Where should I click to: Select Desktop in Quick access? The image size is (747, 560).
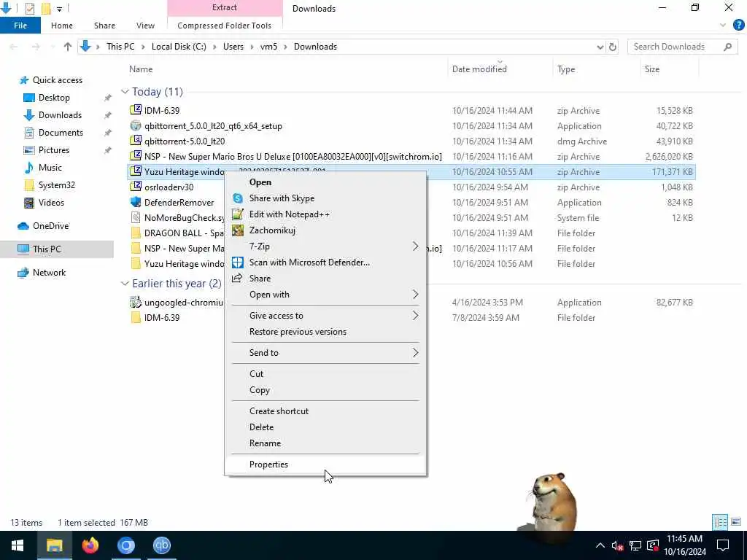pos(54,98)
